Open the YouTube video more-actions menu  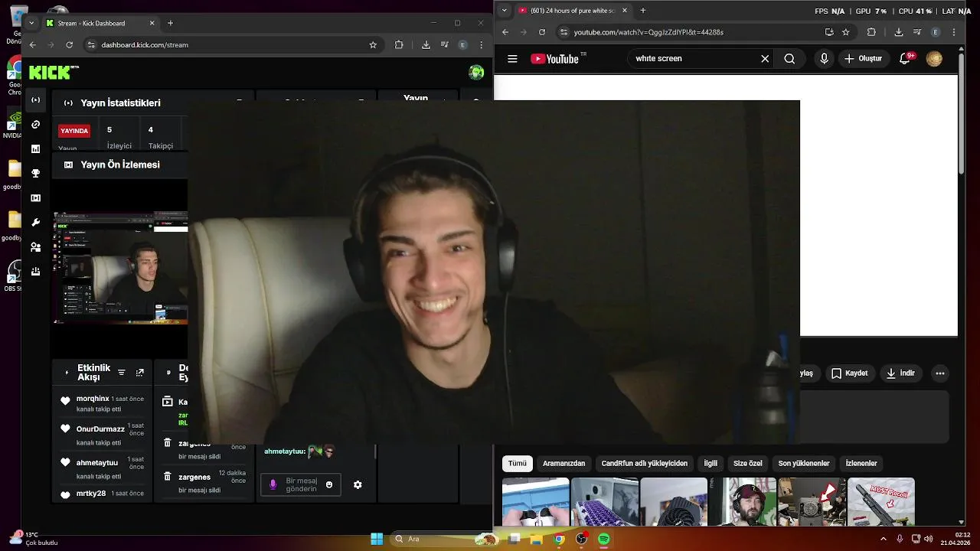[x=940, y=373]
